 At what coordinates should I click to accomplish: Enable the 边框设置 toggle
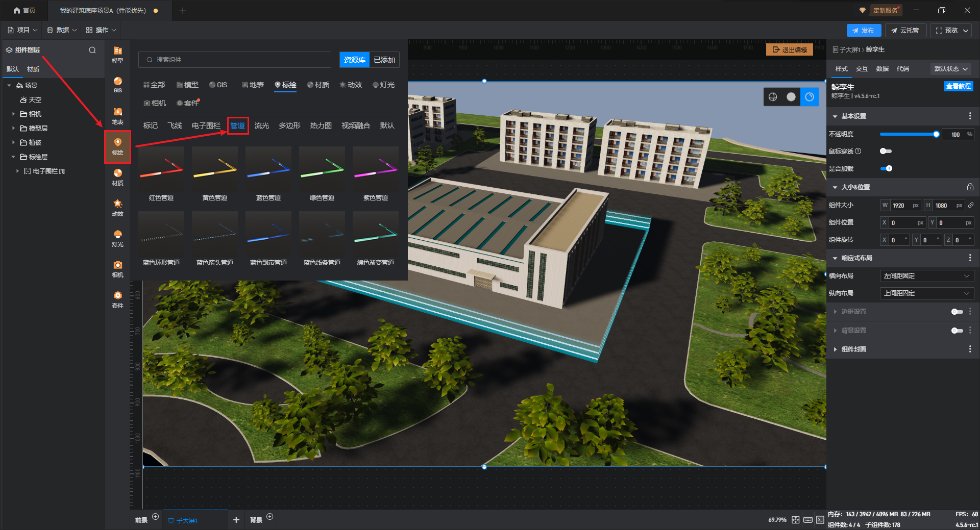[957, 312]
